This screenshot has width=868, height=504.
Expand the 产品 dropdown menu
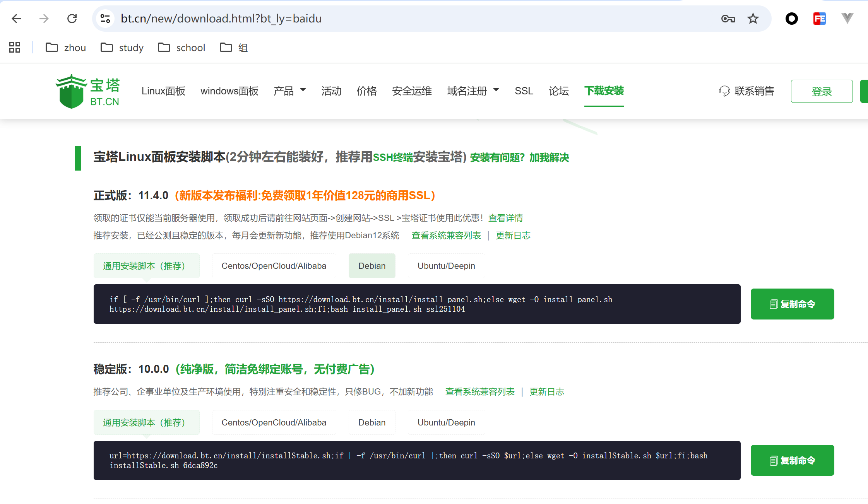tap(289, 91)
